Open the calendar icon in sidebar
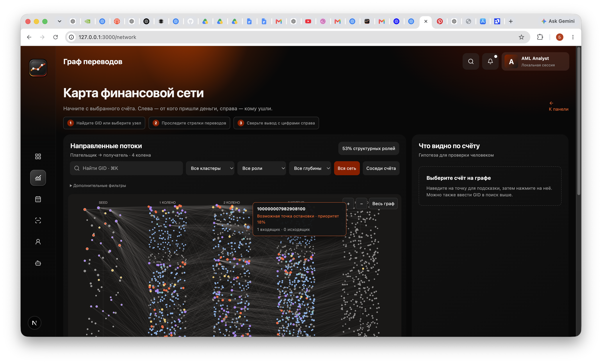 38,199
